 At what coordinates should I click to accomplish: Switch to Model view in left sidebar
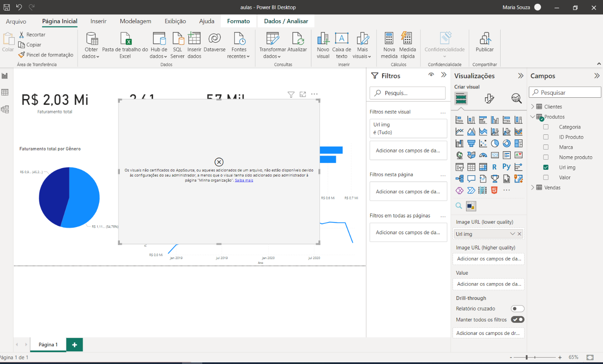5,110
